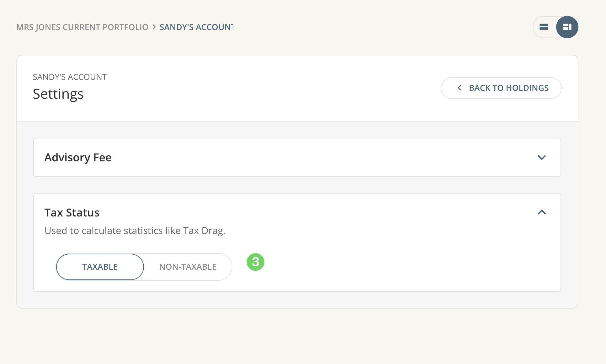Open Mrs Jones Current Portfolio breadcrumb
The image size is (606, 364).
(82, 27)
